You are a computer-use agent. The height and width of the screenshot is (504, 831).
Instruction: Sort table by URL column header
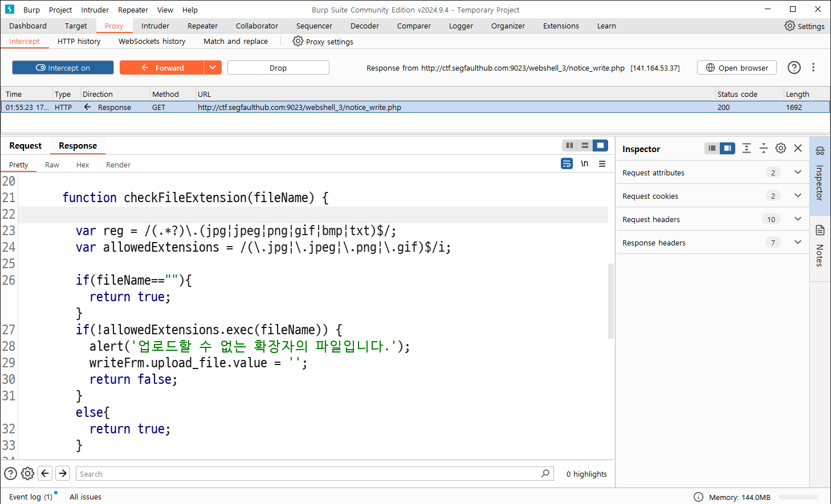(455, 94)
